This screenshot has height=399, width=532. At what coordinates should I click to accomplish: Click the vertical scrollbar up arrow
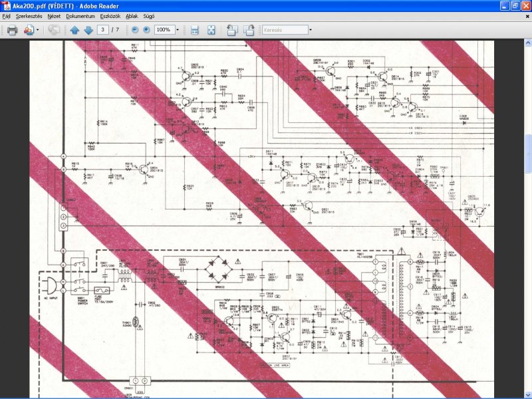point(528,43)
